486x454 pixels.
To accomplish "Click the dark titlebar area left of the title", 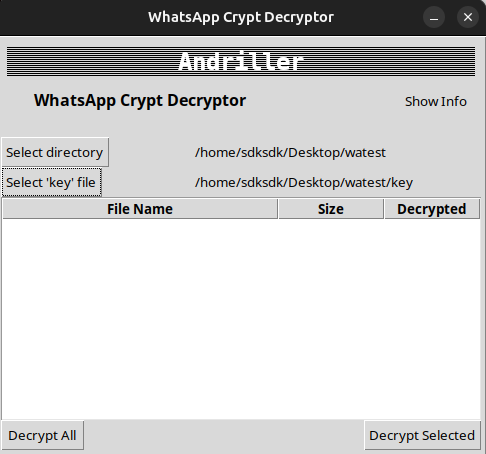I will point(73,17).
